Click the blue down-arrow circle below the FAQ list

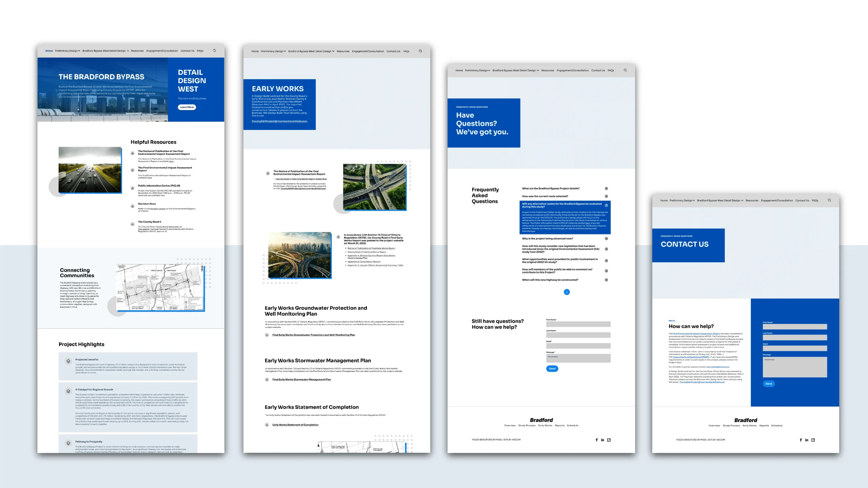click(x=567, y=292)
